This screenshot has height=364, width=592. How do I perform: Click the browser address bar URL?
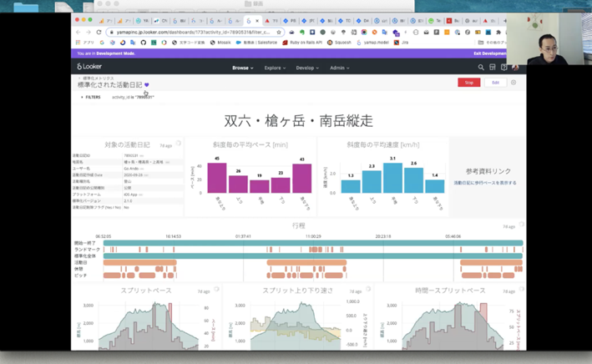(x=193, y=33)
